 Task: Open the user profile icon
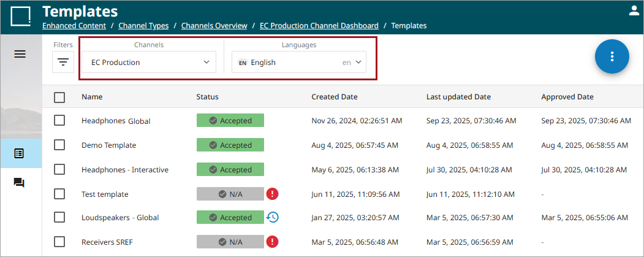[634, 10]
